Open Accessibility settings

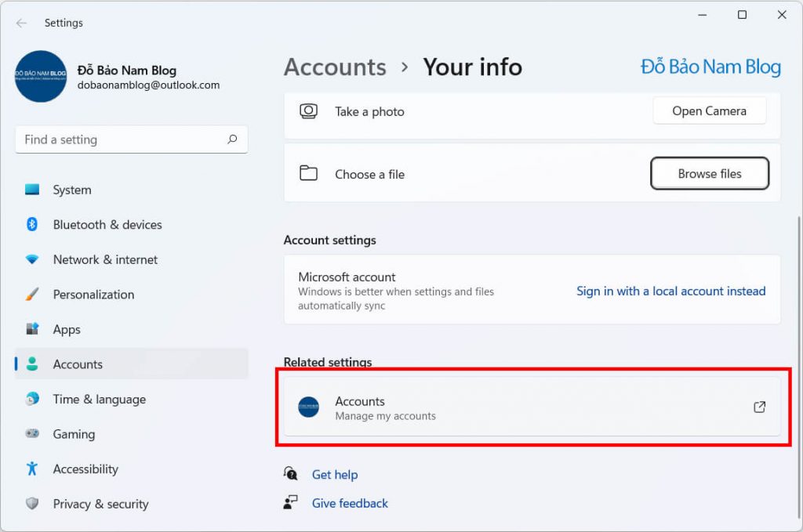132,469
